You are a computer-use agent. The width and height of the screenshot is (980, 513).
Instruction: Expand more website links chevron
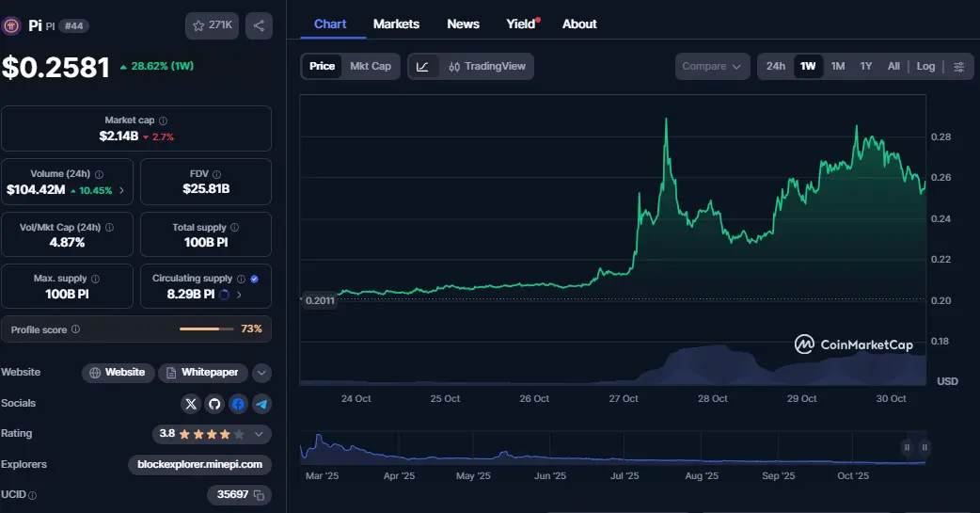pos(261,373)
